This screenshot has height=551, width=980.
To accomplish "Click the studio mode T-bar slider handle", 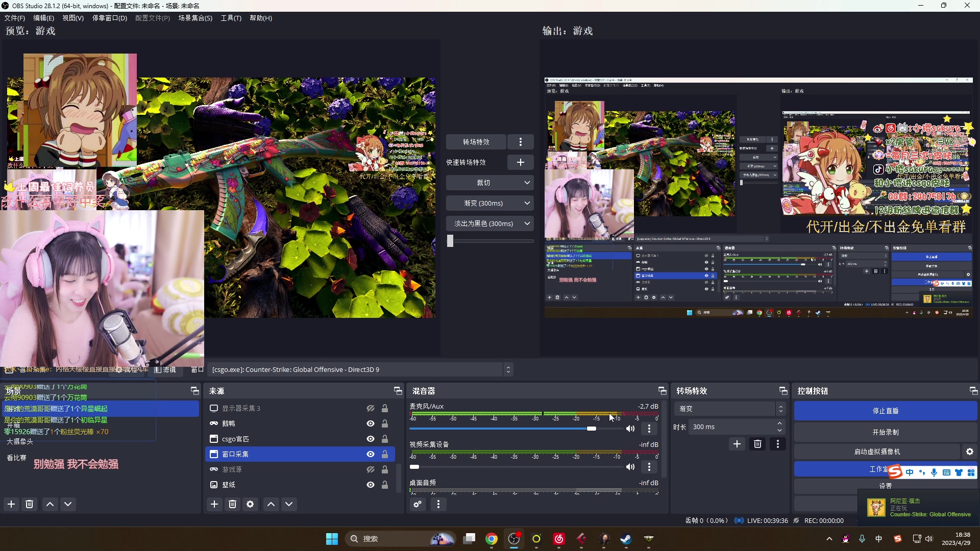I will [450, 241].
